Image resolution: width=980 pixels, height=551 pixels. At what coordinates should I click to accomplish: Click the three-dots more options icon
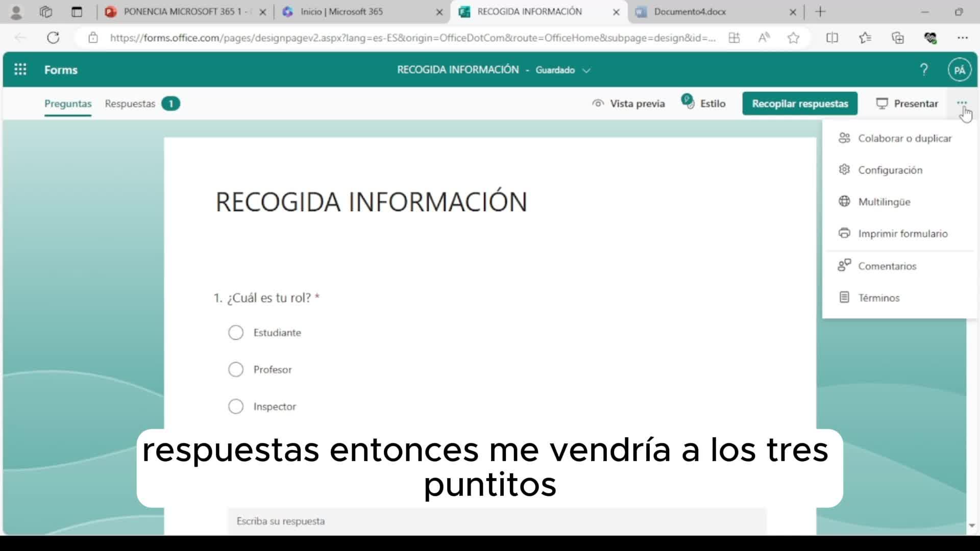coord(962,103)
